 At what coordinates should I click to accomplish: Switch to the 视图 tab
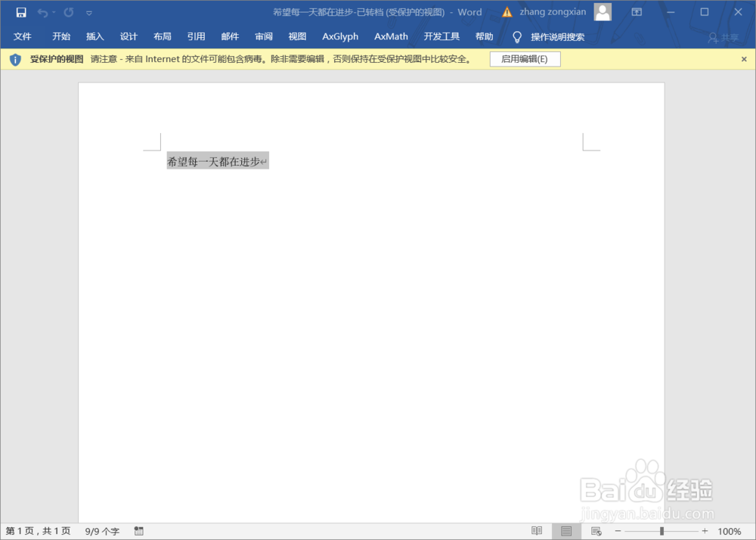click(x=297, y=36)
